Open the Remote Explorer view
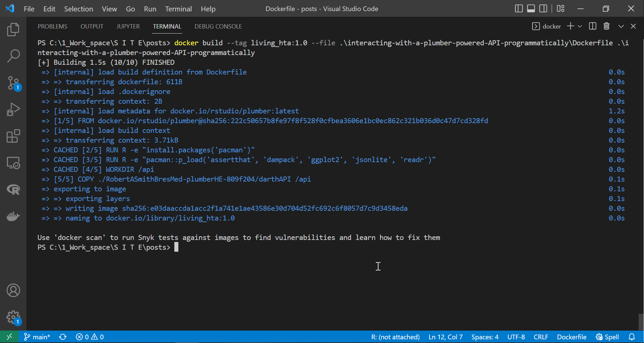The height and width of the screenshot is (343, 644). point(13,163)
